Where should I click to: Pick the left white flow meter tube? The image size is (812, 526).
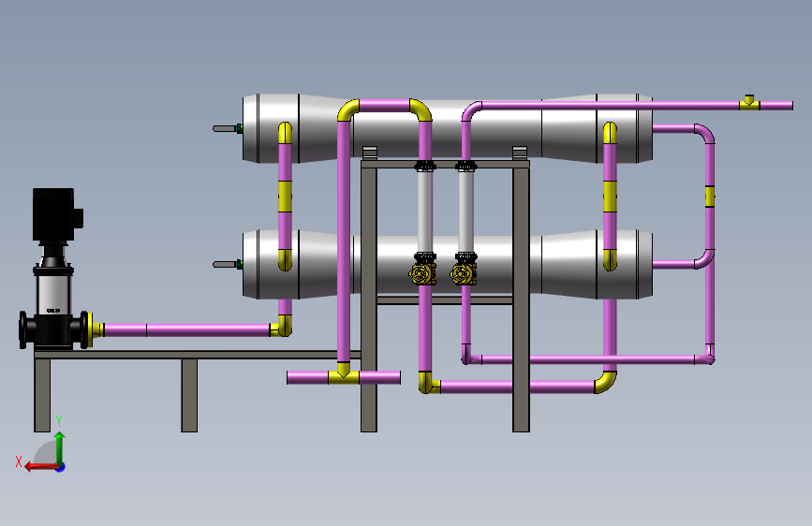[x=424, y=212]
